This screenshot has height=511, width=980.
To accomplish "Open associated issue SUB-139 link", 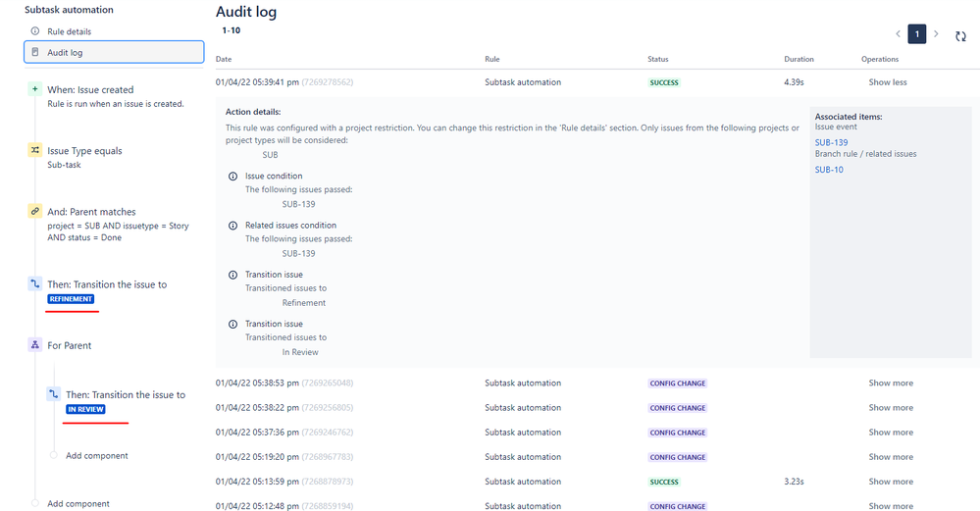I will pyautogui.click(x=831, y=142).
